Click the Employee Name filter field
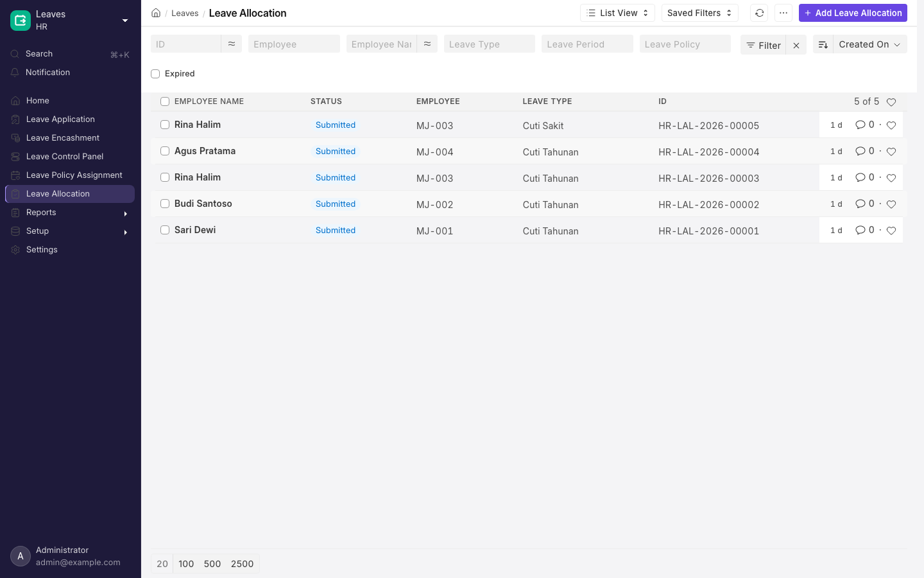924x578 pixels. (x=382, y=44)
